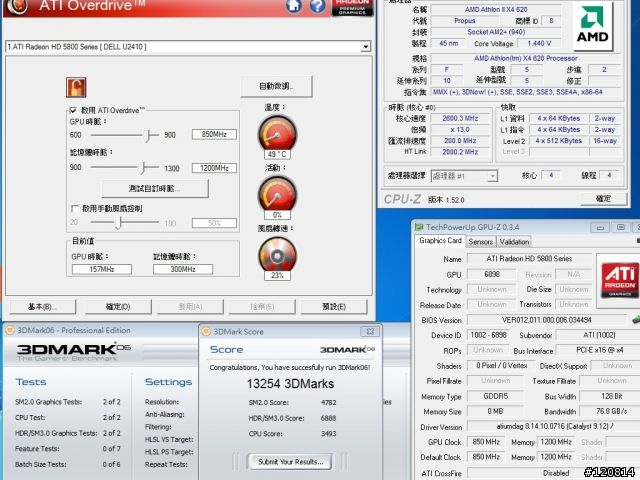Screen dimensions: 640x480
Task: Click the GPU-Z title bar icon
Action: (419, 227)
